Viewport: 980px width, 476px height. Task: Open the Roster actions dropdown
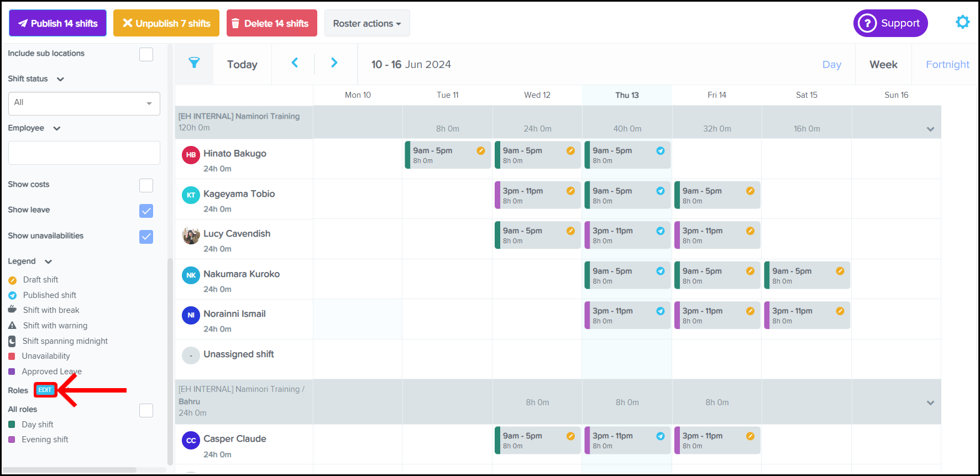tap(366, 23)
